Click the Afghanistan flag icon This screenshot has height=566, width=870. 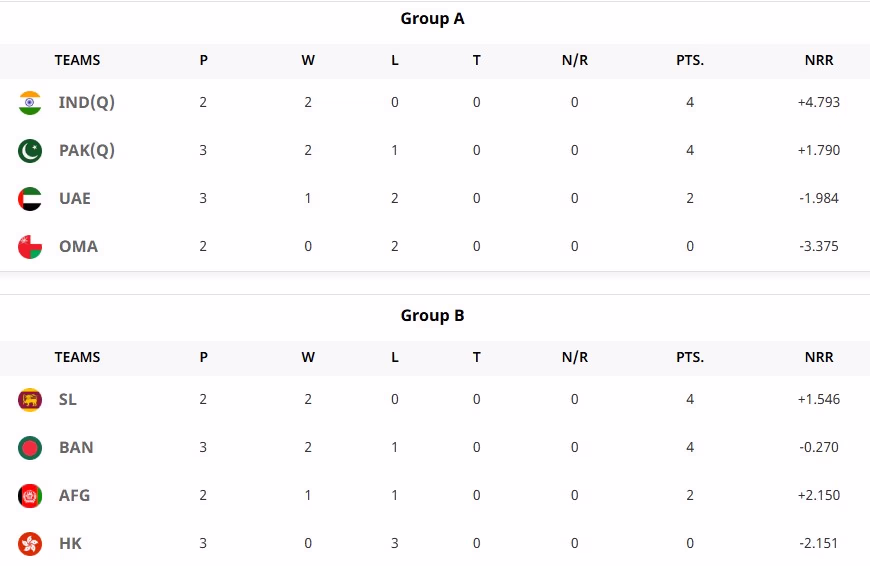coord(30,495)
